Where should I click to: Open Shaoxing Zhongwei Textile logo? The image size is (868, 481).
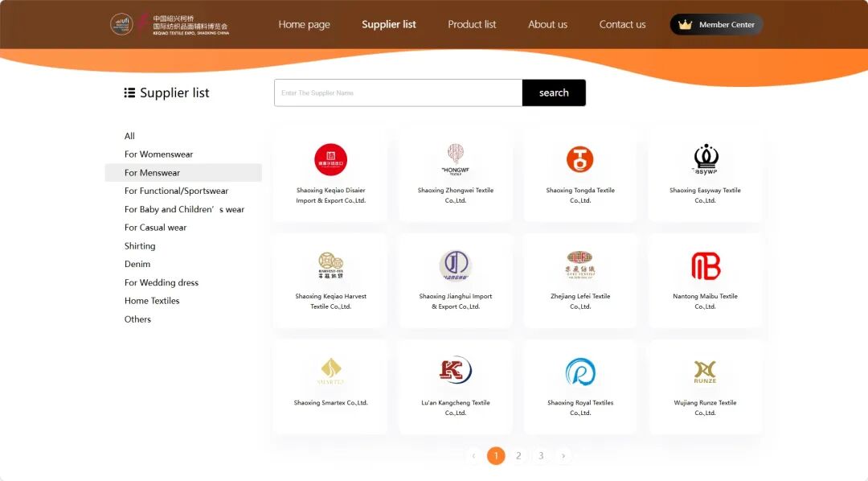[x=456, y=159]
